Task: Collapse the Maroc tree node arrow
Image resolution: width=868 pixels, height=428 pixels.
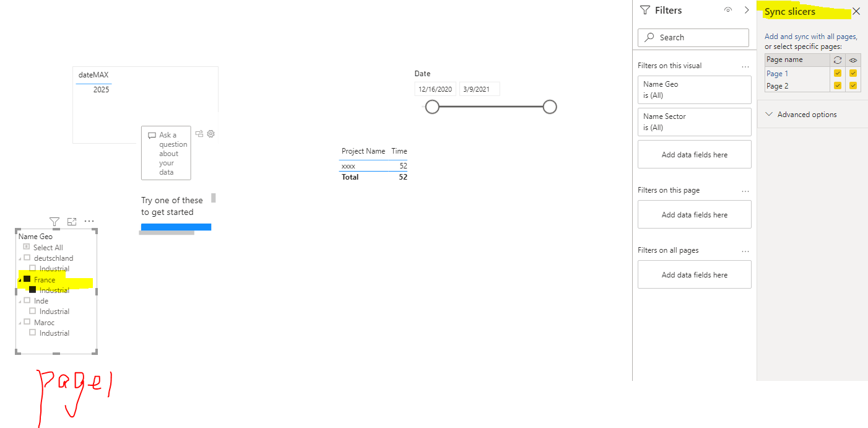Action: point(20,323)
